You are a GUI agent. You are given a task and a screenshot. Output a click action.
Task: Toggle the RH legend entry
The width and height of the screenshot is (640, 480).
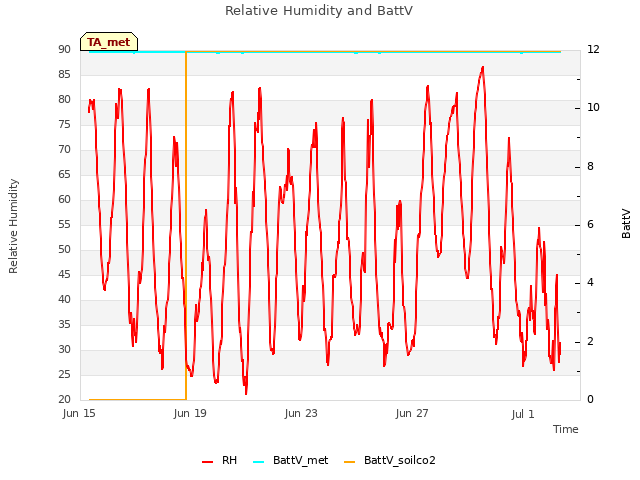click(x=219, y=460)
